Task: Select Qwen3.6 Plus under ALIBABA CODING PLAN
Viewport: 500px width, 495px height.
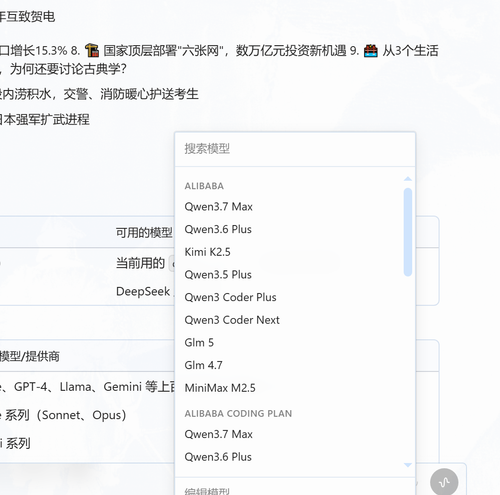Action: click(x=218, y=457)
